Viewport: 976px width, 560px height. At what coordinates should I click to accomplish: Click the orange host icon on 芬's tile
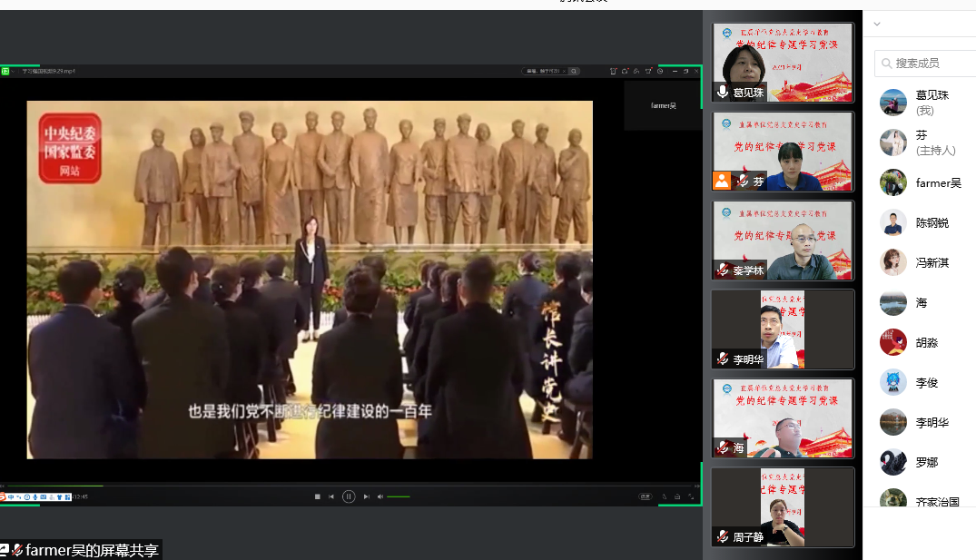722,181
